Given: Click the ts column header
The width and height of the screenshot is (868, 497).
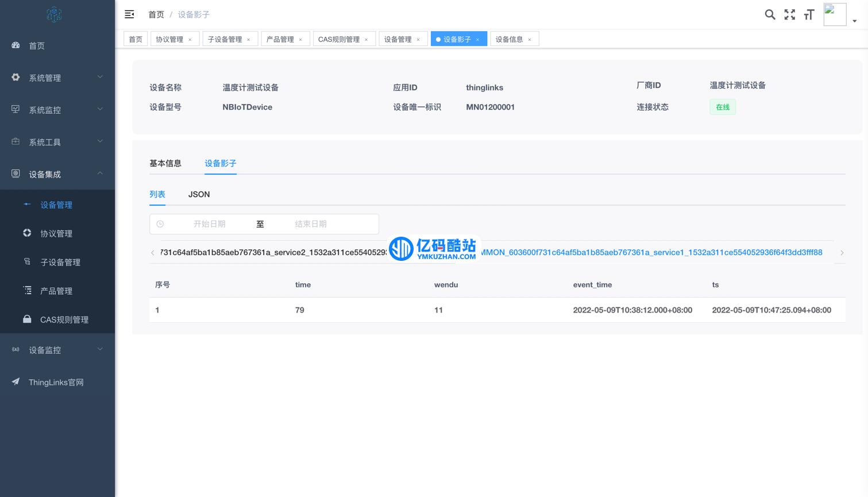Looking at the screenshot, I should click(x=715, y=284).
